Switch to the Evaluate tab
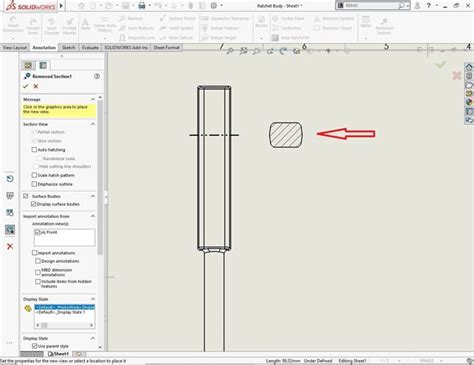This screenshot has width=474, height=365. [x=90, y=48]
